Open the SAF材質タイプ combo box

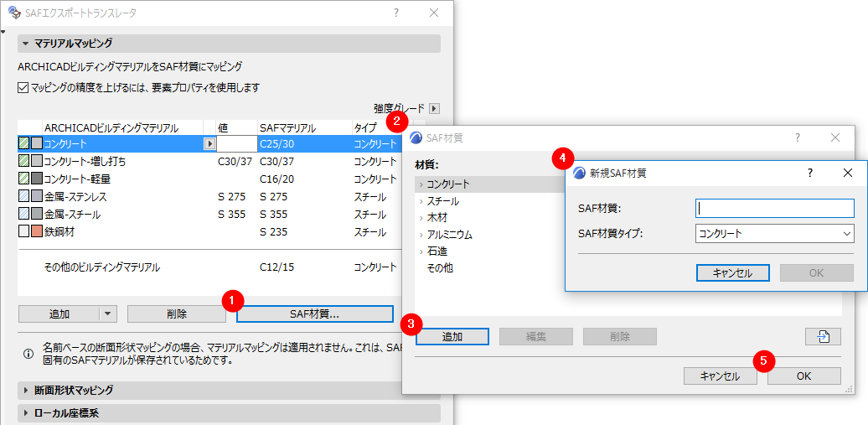click(774, 234)
